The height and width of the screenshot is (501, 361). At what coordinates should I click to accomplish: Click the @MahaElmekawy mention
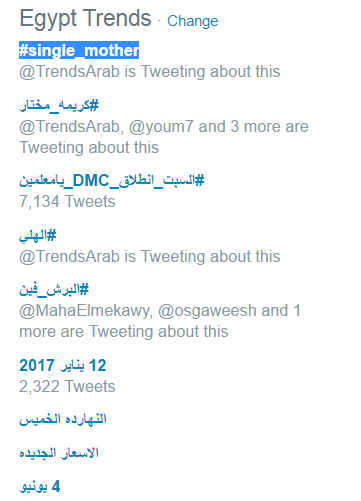click(86, 311)
